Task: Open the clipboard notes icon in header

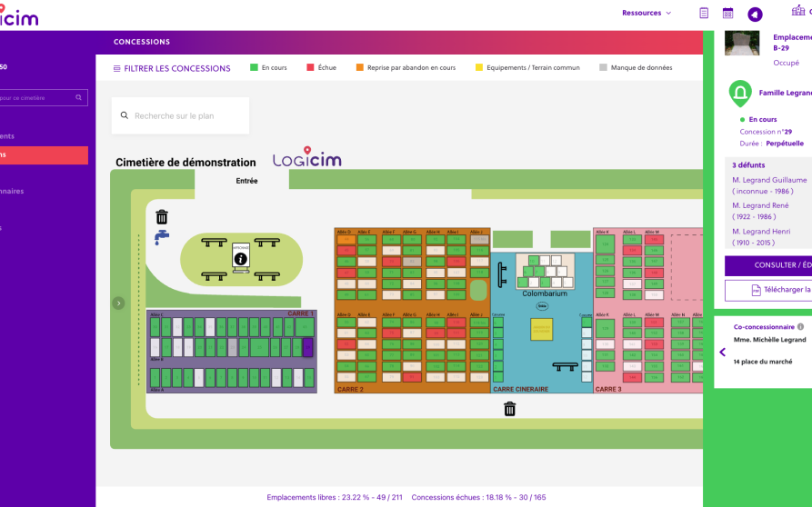Action: (x=704, y=13)
